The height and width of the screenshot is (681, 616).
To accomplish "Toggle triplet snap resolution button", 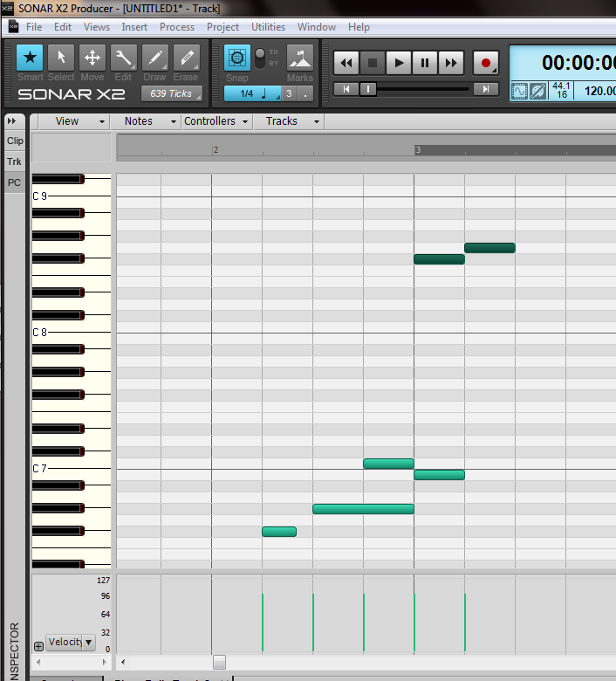I will pyautogui.click(x=288, y=93).
